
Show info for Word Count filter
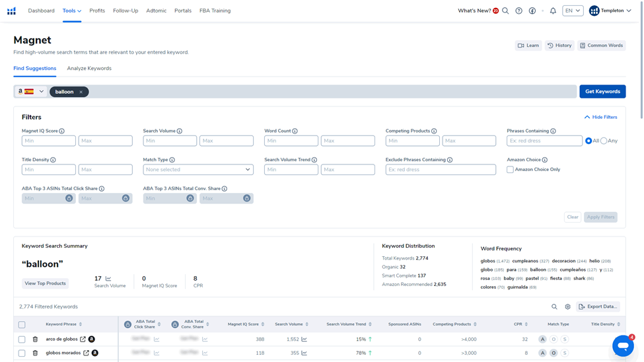(x=295, y=131)
